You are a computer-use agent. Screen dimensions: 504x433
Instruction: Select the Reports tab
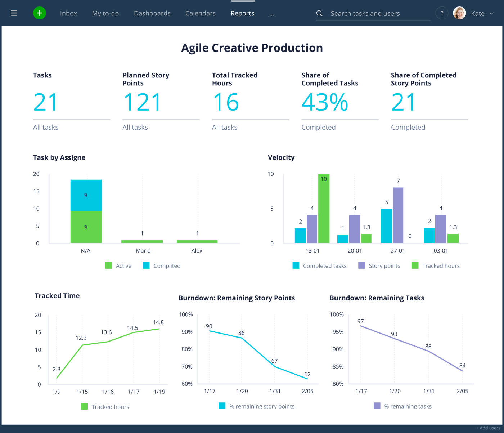243,13
